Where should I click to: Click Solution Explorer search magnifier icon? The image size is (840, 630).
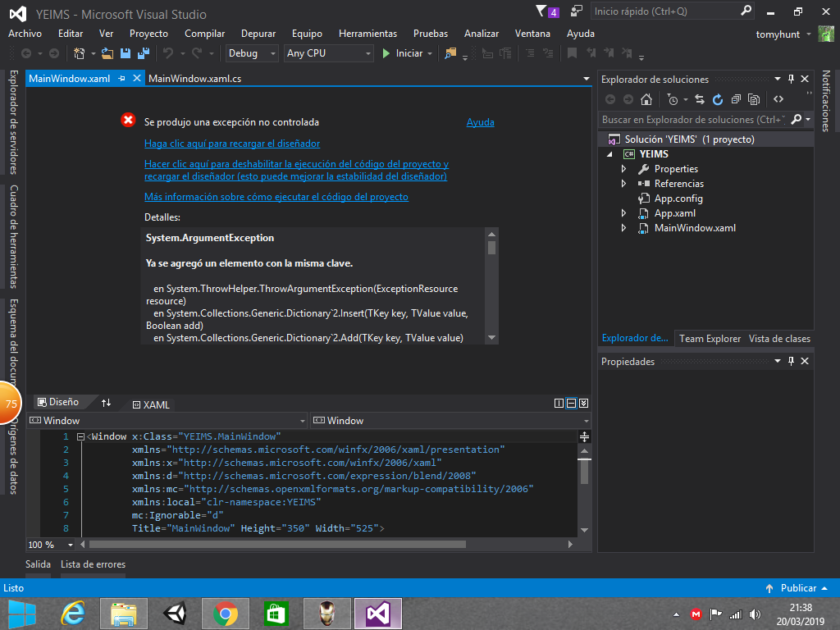point(796,119)
